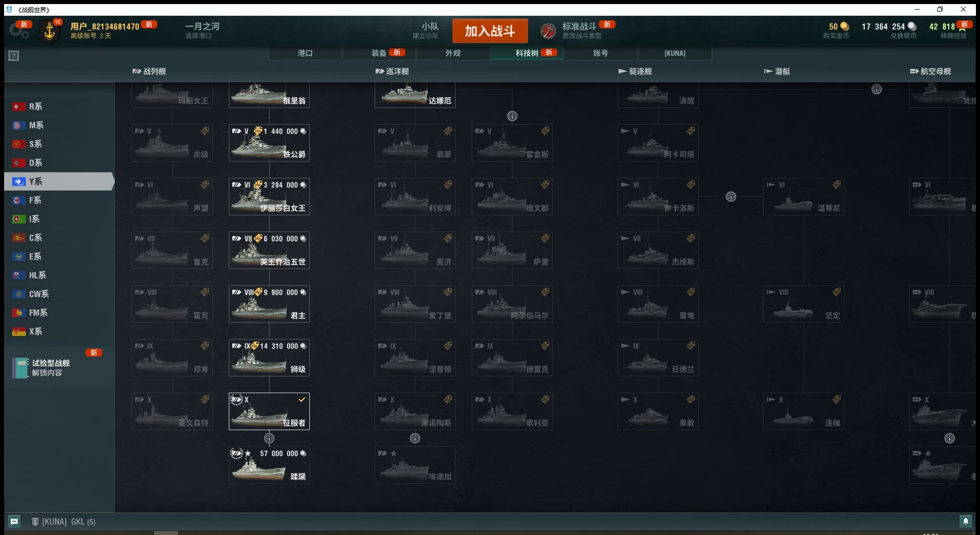Open 科技树 tab
Image resolution: width=980 pixels, height=535 pixels.
527,53
